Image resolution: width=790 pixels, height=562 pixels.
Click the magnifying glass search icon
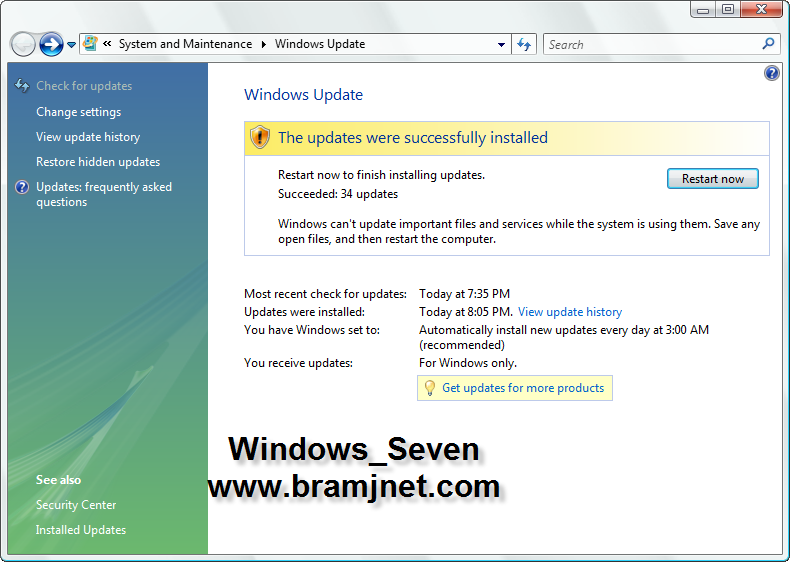768,44
